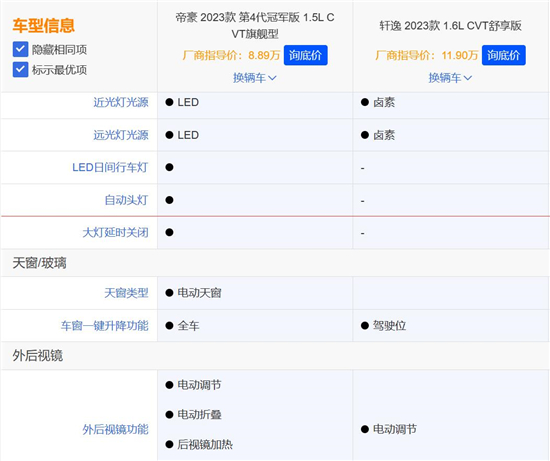The image size is (550, 461).
Task: Click the 轩逸 2023款 1.6L CVT舒享版 title
Action: [x=450, y=26]
